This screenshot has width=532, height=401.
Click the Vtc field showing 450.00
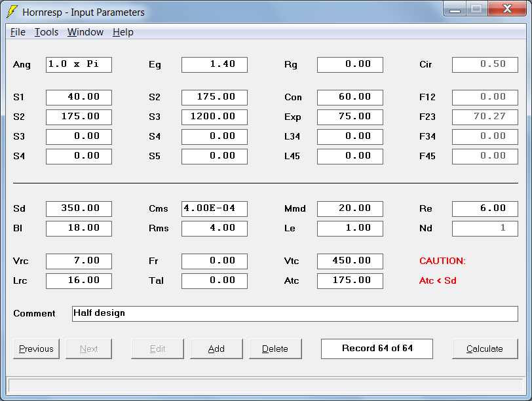click(x=350, y=261)
